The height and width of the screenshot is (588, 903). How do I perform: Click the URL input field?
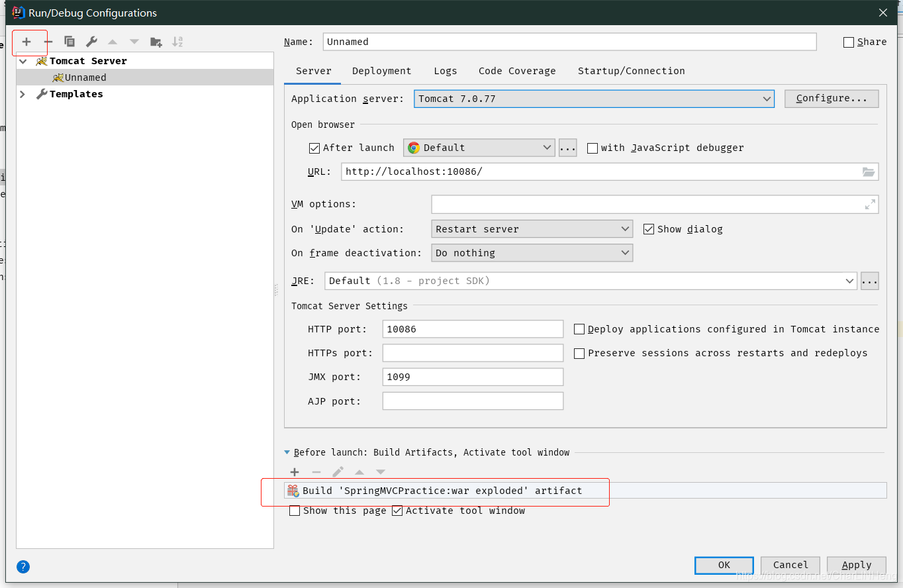(610, 171)
